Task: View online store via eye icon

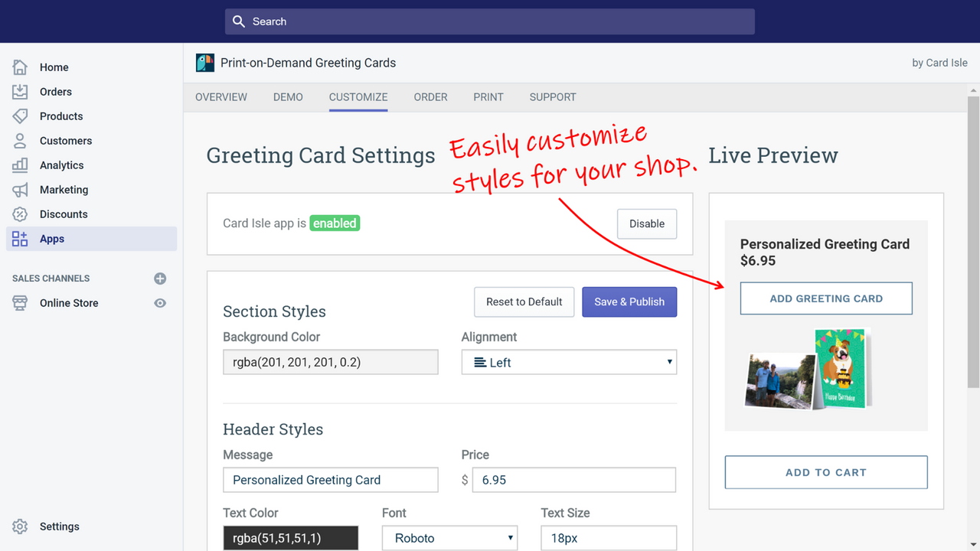Action: pyautogui.click(x=160, y=303)
